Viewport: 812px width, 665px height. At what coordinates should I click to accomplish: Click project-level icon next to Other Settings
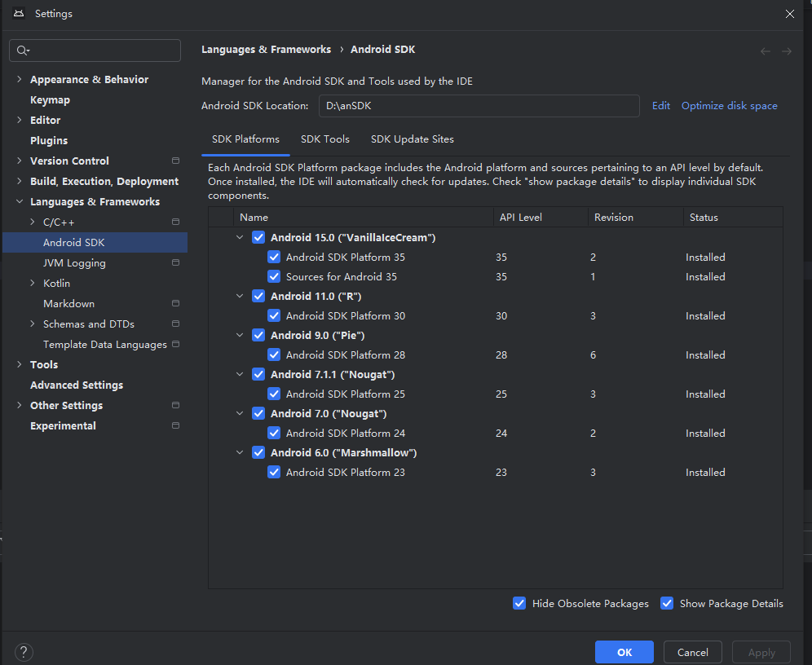[x=175, y=405]
